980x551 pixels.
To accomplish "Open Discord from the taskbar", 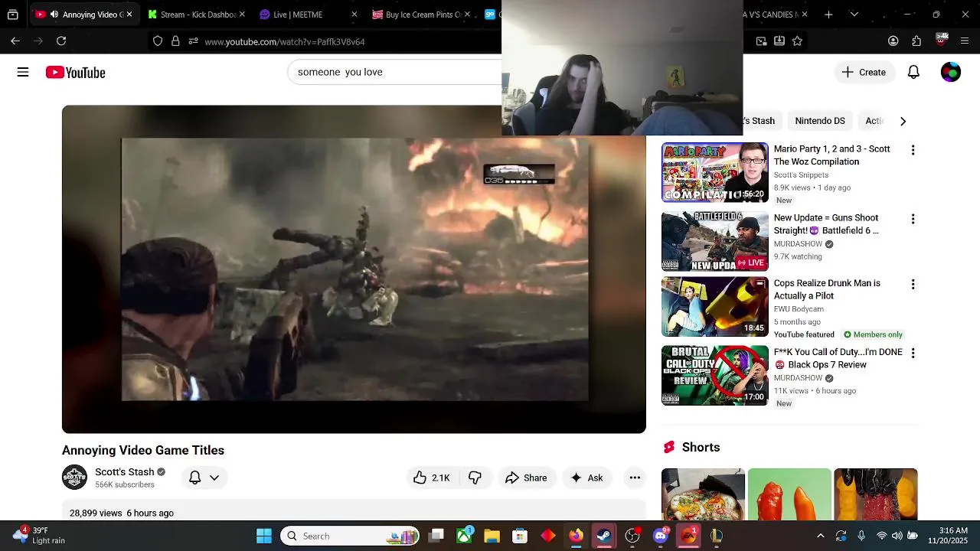I will click(661, 536).
